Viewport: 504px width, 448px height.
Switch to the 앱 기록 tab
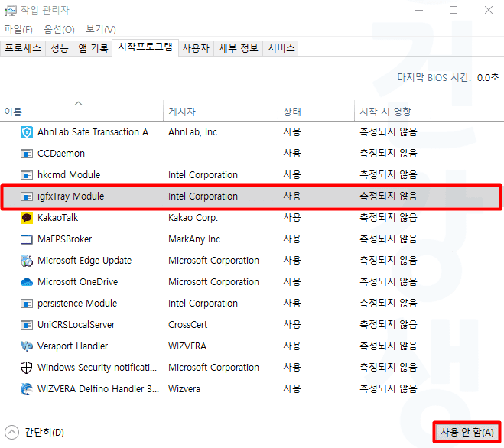(93, 48)
